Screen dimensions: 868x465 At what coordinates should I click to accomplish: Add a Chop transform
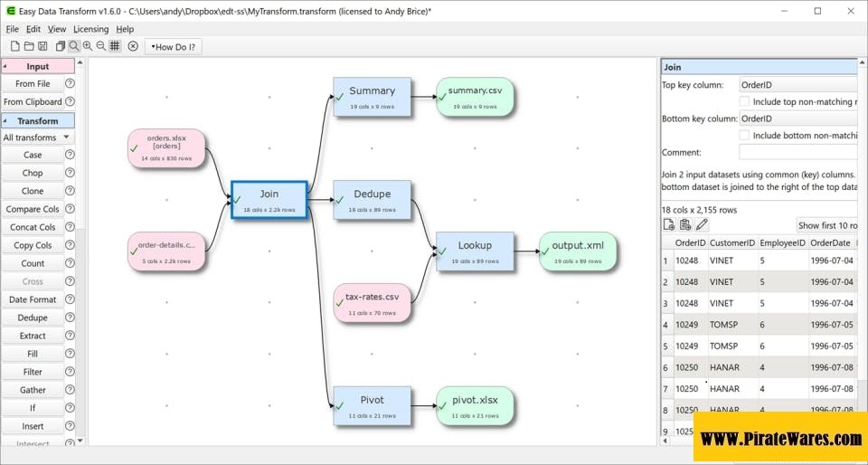coord(33,173)
